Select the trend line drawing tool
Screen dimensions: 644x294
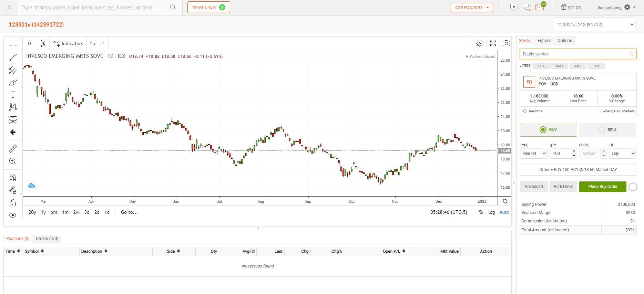pos(13,58)
